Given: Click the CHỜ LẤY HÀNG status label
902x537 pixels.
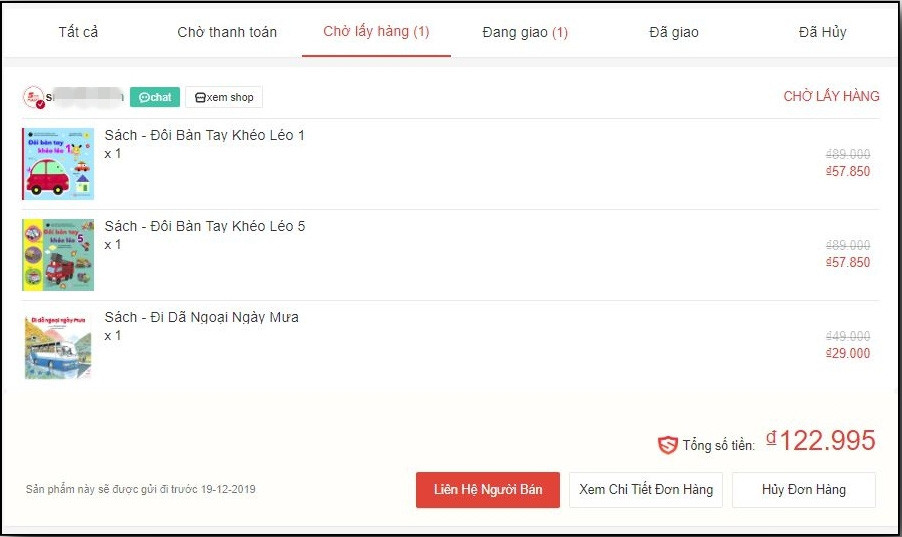Looking at the screenshot, I should 831,96.
